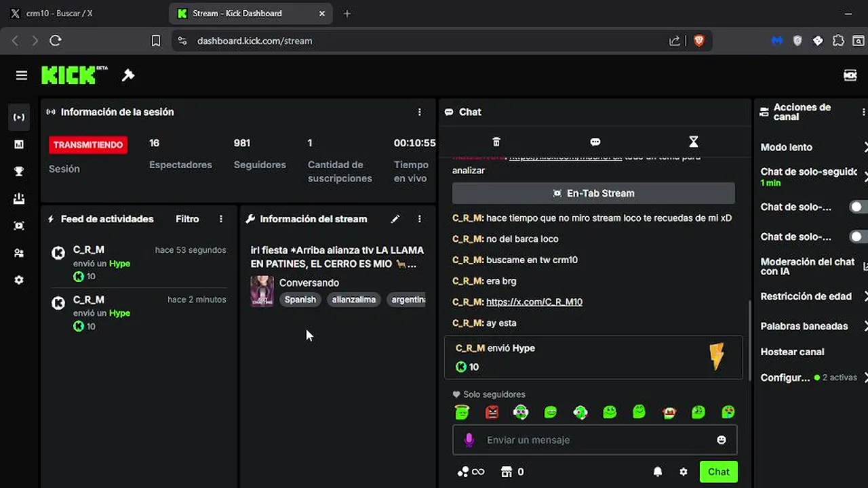Click the stream category thumbnail image
The height and width of the screenshot is (488, 868).
click(x=262, y=291)
